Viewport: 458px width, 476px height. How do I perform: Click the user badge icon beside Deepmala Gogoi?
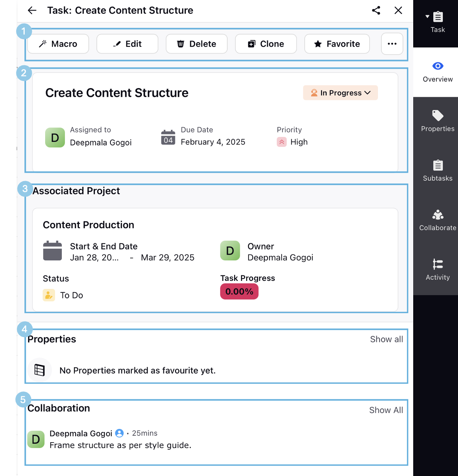pos(120,433)
